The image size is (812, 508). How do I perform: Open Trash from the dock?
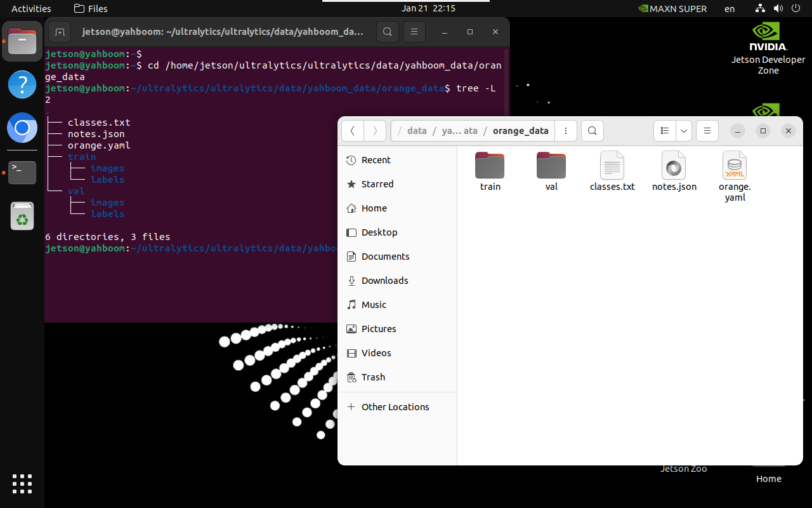[x=22, y=216]
